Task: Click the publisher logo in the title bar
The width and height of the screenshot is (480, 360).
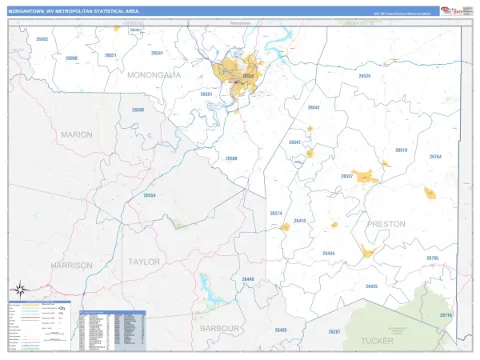Action: 457,11
